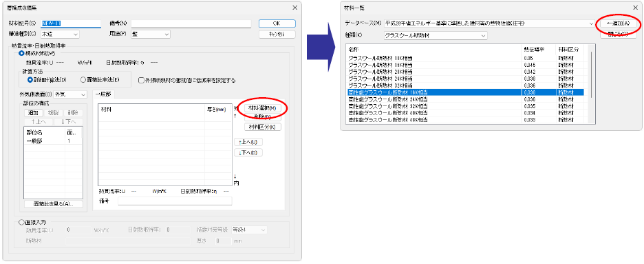The height and width of the screenshot is (264, 644).
Task: Select the 面積比率法(E) radio option
Action: [83, 80]
